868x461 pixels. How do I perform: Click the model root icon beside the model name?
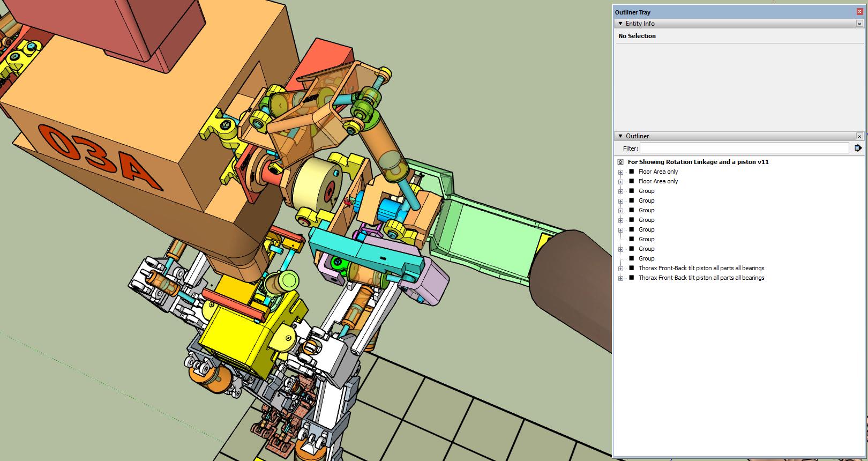click(x=620, y=162)
